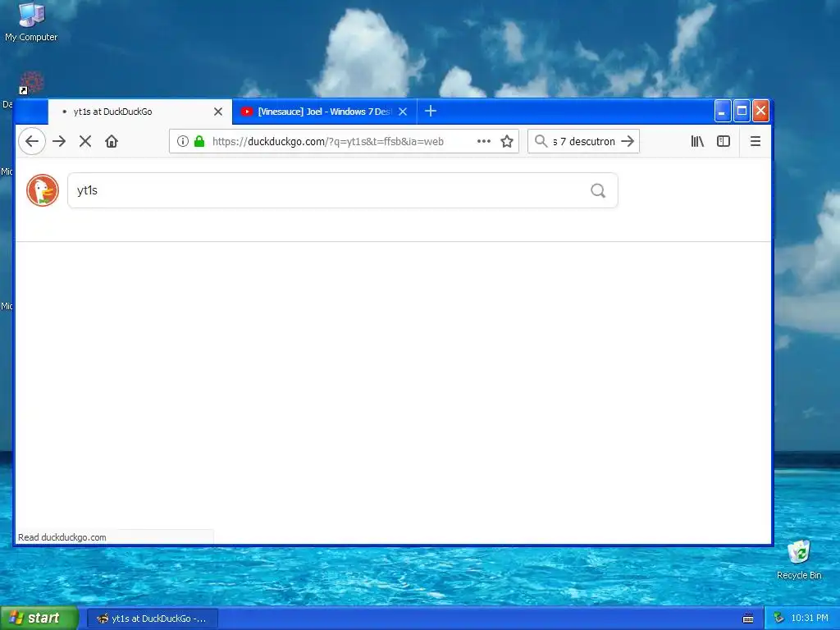Screen dimensions: 840x630
Task: Maximize the Firefox window
Action: tap(742, 112)
